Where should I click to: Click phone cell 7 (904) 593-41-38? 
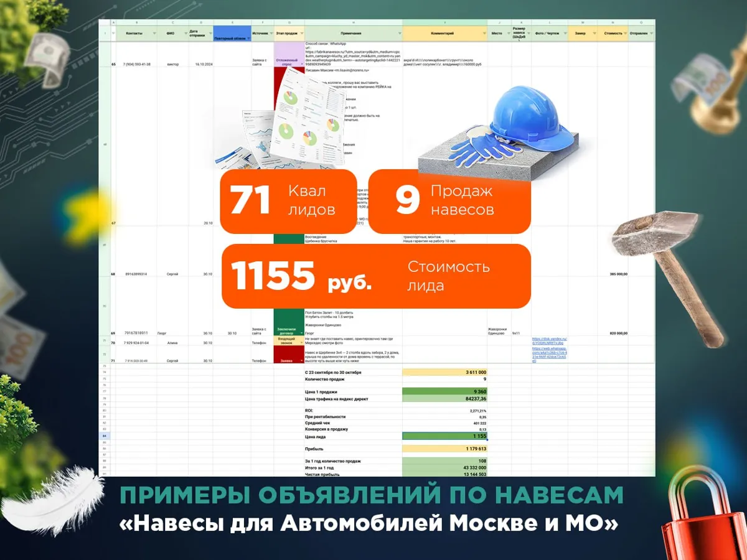coord(136,64)
